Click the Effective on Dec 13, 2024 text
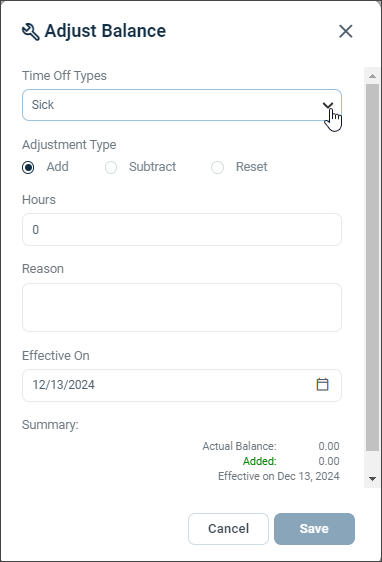 (x=279, y=476)
